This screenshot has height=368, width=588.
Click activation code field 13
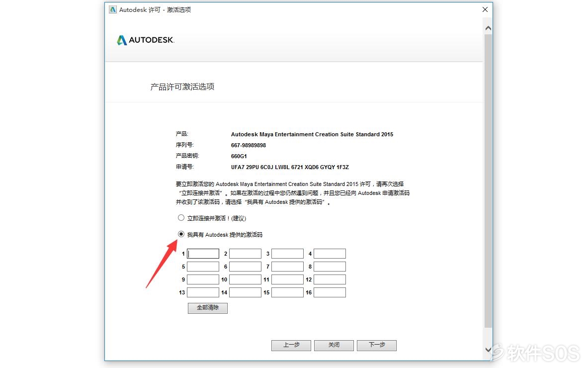[x=203, y=292]
